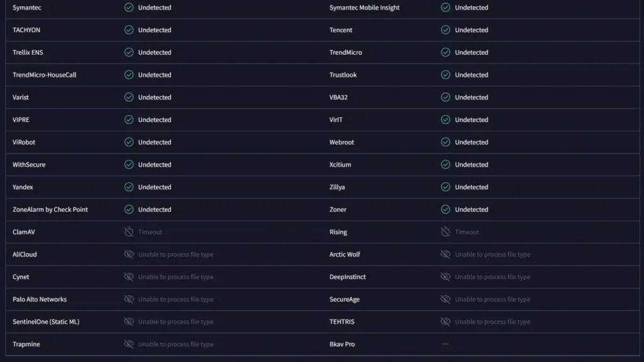
Task: Click the Unable to process text for DeepInstinct
Action: (492, 277)
